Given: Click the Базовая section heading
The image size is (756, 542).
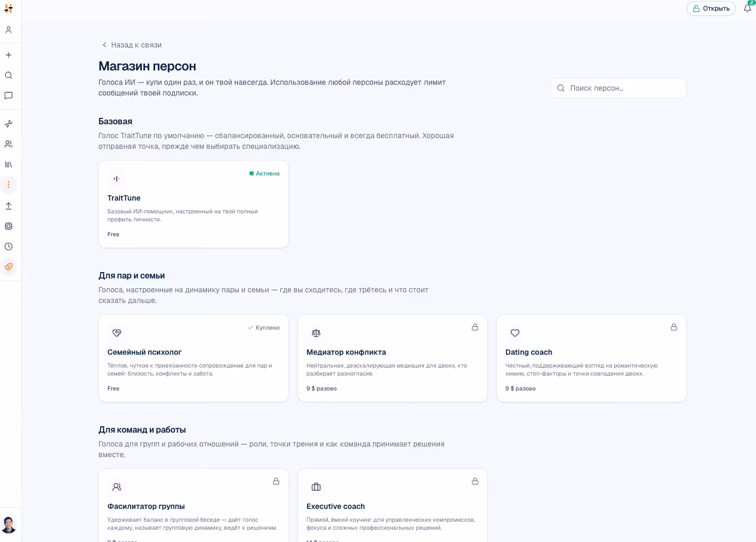Looking at the screenshot, I should 115,122.
